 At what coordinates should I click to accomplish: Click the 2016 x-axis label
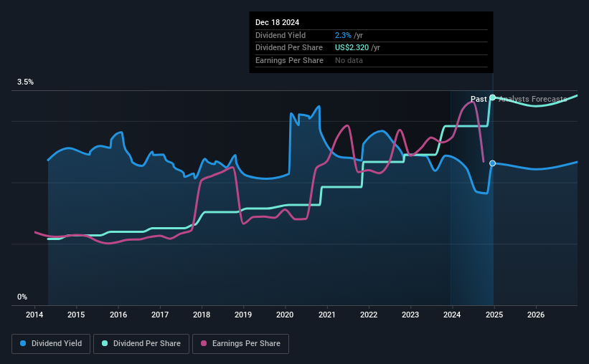pos(118,315)
